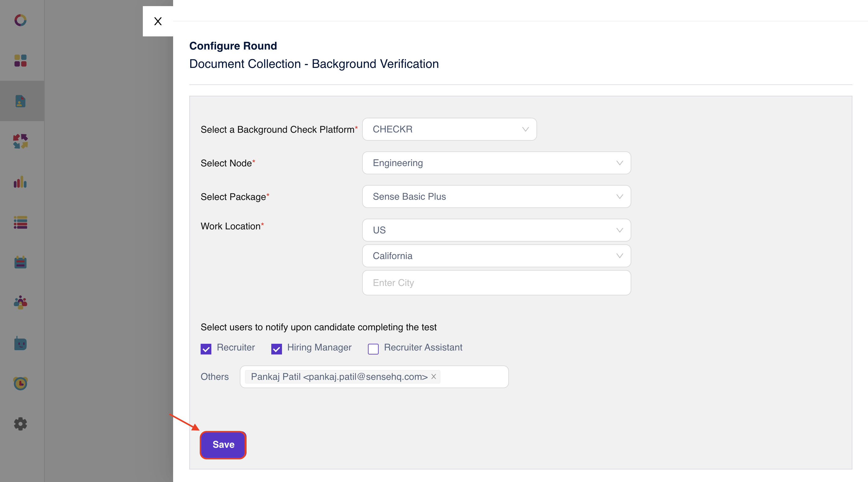Viewport: 868px width, 482px height.
Task: Open the bar chart analytics icon
Action: point(20,182)
